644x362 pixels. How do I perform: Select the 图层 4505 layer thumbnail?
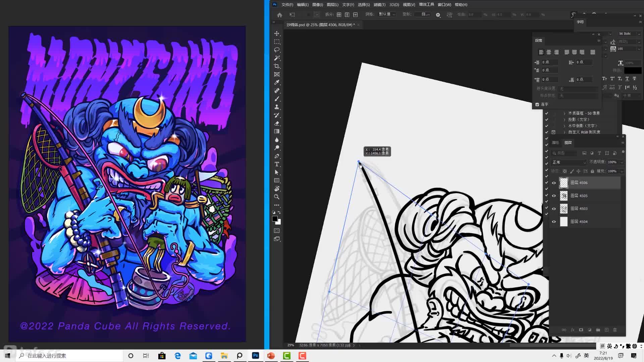(x=564, y=196)
